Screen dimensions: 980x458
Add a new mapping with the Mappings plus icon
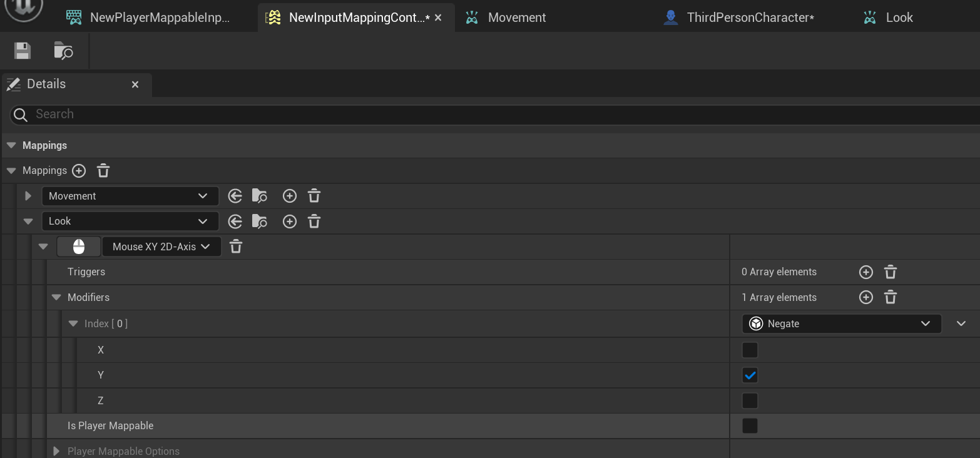click(79, 170)
